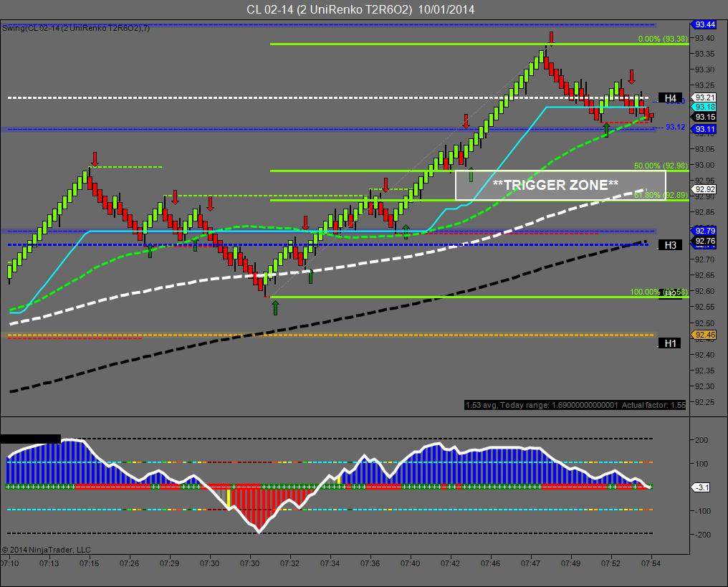Select the black 93.15 current price marker
The width and height of the screenshot is (728, 587).
(x=704, y=117)
